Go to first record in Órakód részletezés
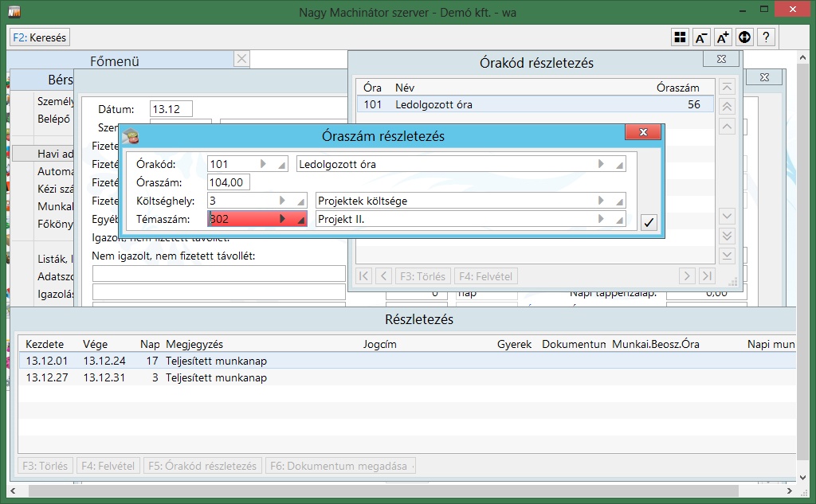816x504 pixels. (x=363, y=276)
